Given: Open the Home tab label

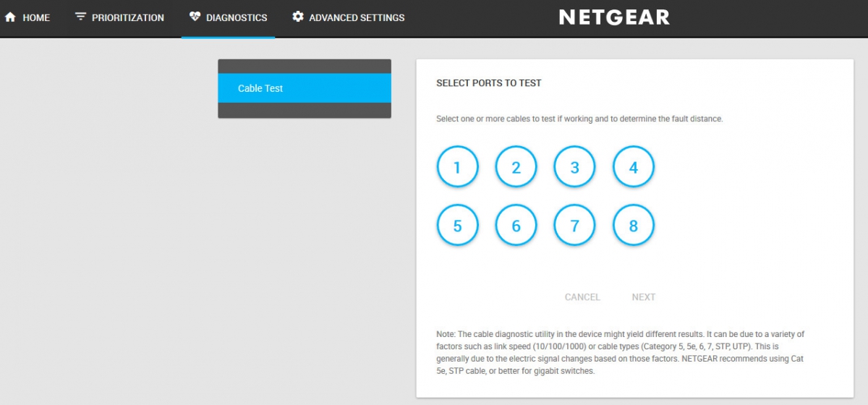Looking at the screenshot, I should coord(36,17).
